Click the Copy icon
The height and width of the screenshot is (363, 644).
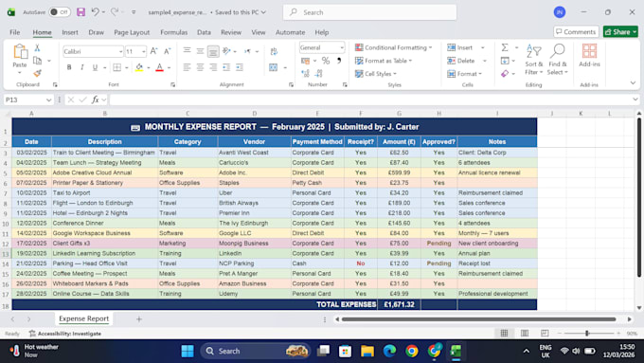(x=37, y=61)
